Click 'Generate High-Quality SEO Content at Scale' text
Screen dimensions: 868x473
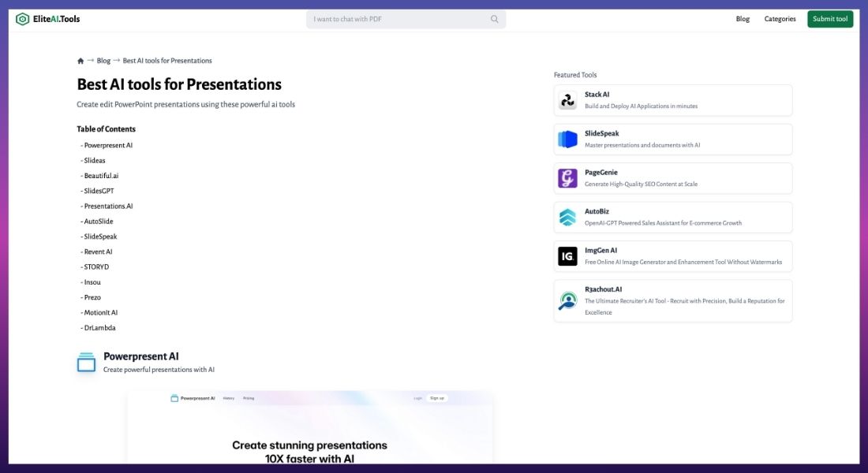[641, 184]
